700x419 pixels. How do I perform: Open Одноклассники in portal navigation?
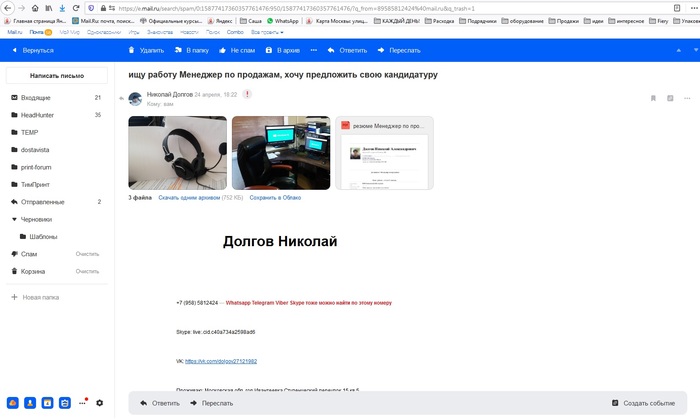coord(104,32)
